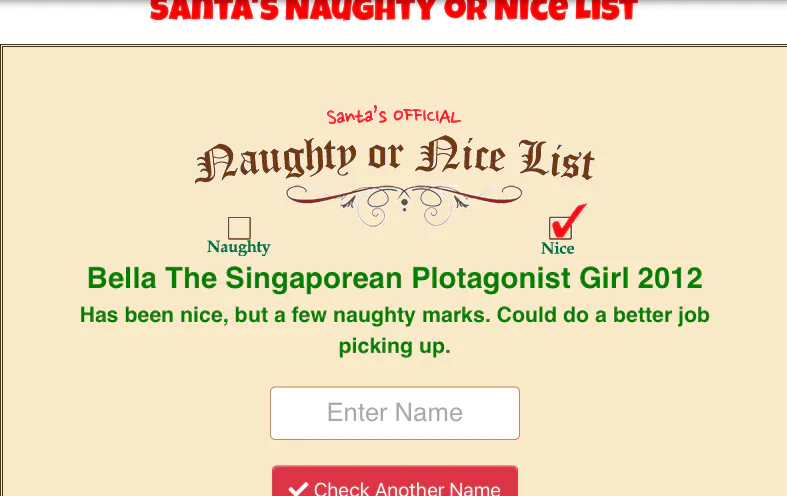Click the word 'Naughty' in gothic title
The image size is (787, 496).
coord(276,159)
